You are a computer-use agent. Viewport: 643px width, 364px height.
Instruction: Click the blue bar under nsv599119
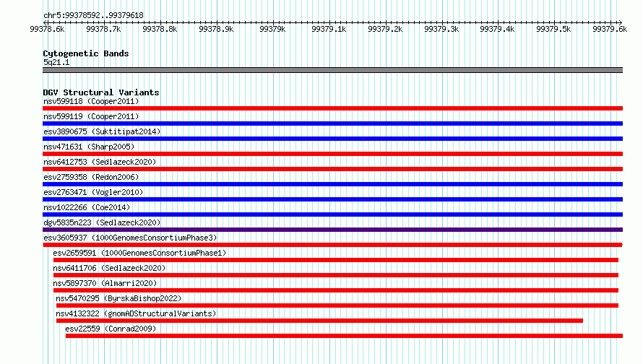[x=332, y=123]
